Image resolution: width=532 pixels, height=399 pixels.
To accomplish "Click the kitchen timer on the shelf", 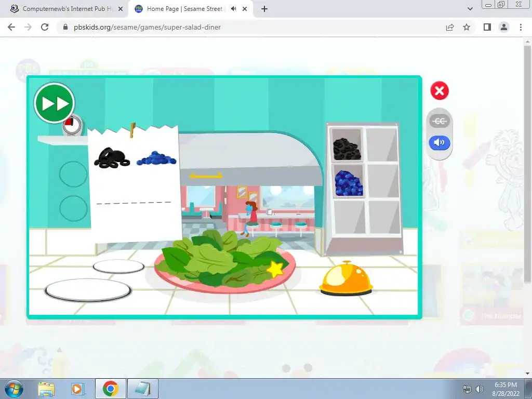I will (x=72, y=125).
